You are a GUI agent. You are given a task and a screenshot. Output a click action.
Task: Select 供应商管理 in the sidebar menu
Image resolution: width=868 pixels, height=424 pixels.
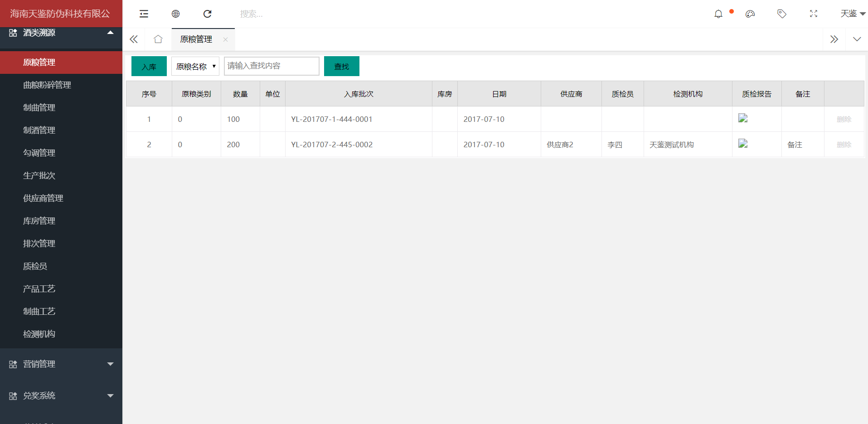click(43, 198)
